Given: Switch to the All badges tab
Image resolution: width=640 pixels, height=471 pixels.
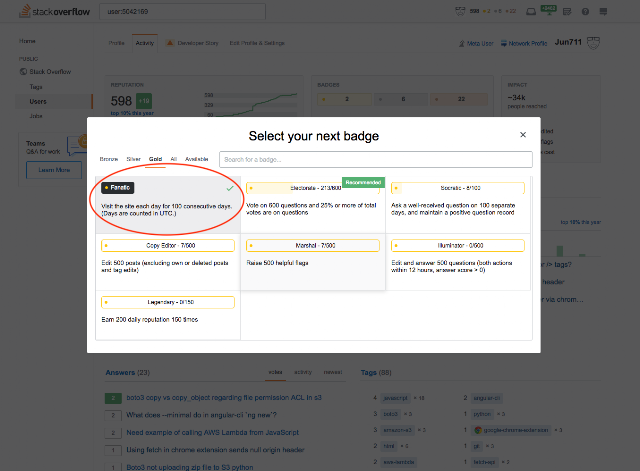Looking at the screenshot, I should pyautogui.click(x=173, y=159).
